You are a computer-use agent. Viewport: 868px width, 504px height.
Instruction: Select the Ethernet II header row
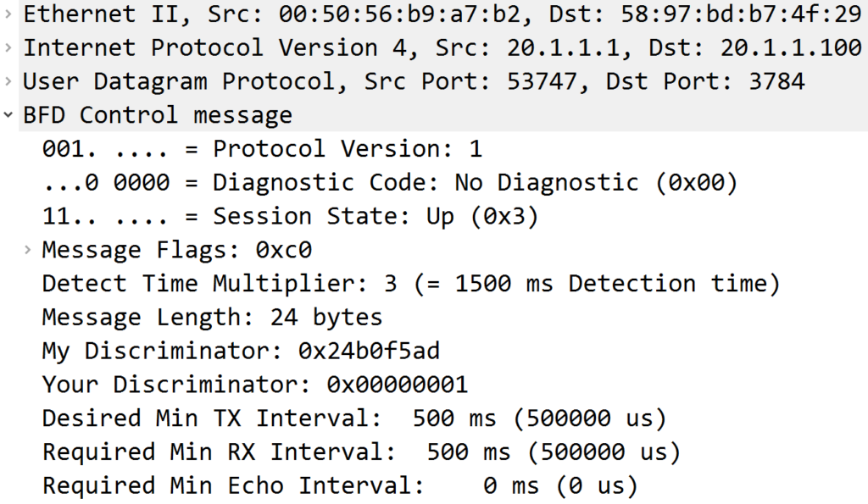coord(441,14)
